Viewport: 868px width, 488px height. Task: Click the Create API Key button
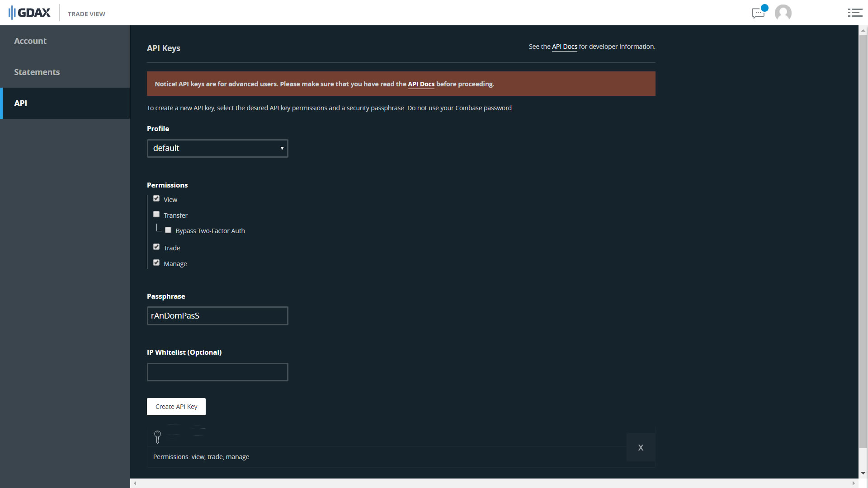point(176,406)
